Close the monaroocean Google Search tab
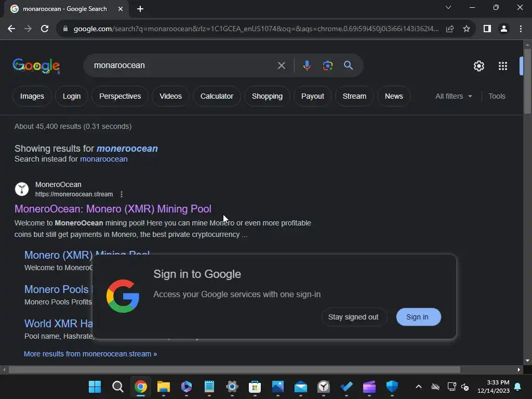The height and width of the screenshot is (399, 532). (121, 9)
